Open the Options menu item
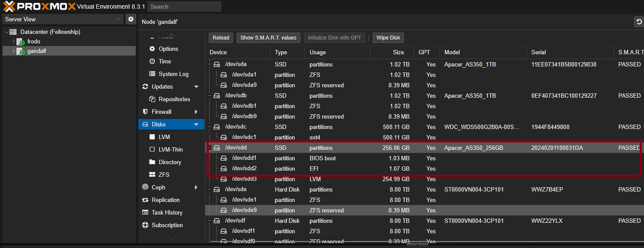644x248 pixels. click(x=168, y=49)
